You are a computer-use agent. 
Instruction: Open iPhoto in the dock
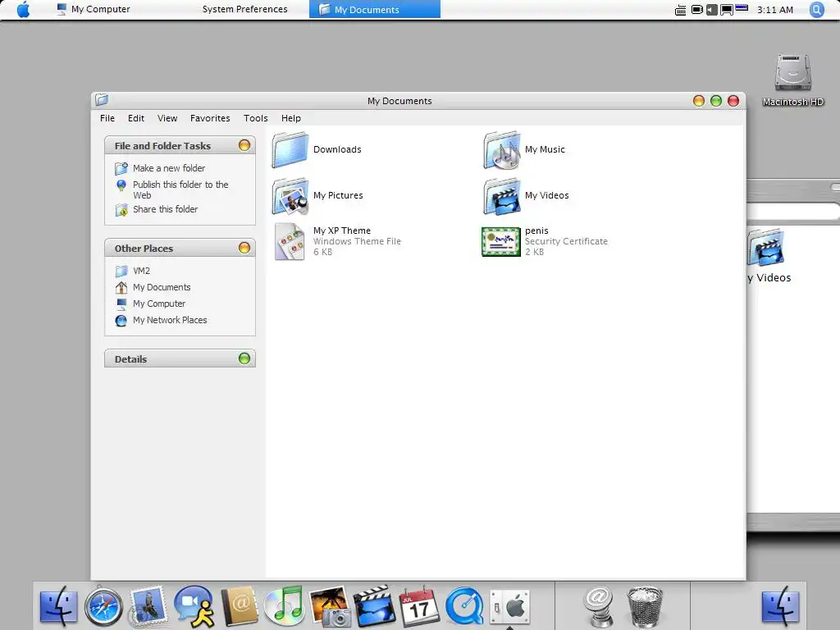click(329, 606)
